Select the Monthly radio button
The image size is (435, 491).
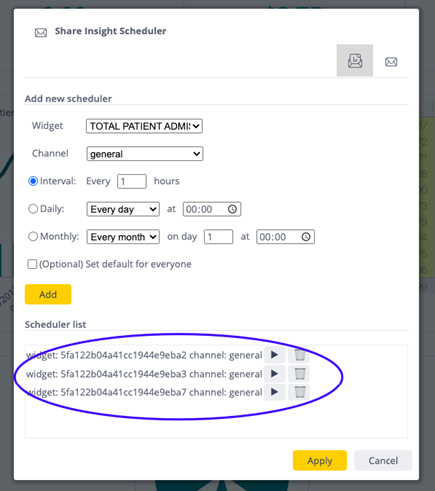tap(33, 237)
